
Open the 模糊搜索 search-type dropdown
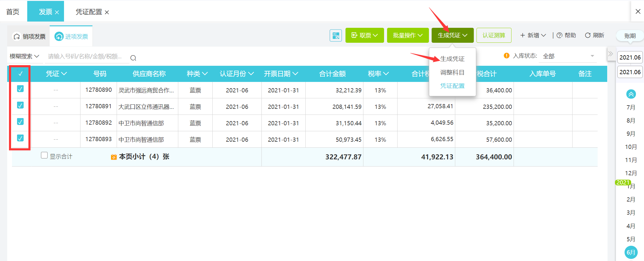click(x=24, y=56)
